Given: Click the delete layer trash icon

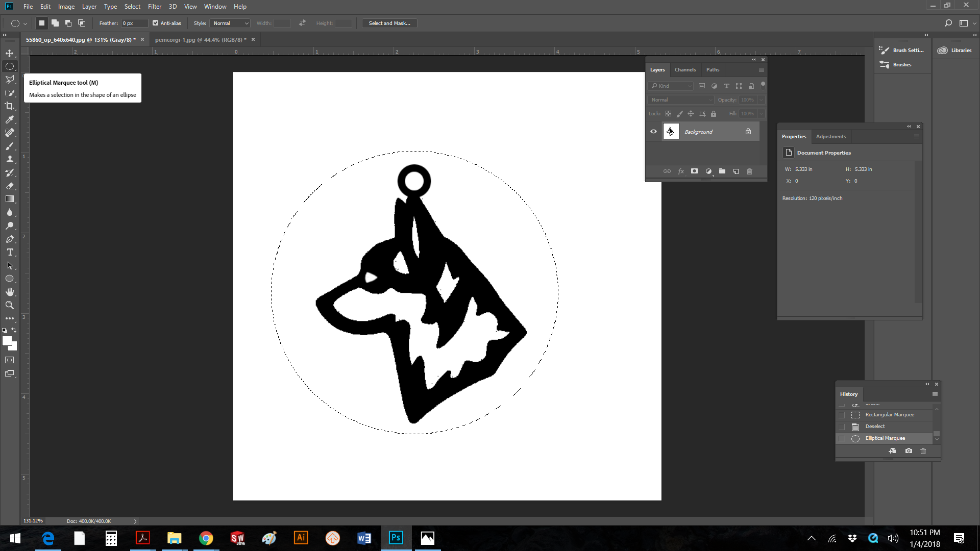Looking at the screenshot, I should click(749, 171).
